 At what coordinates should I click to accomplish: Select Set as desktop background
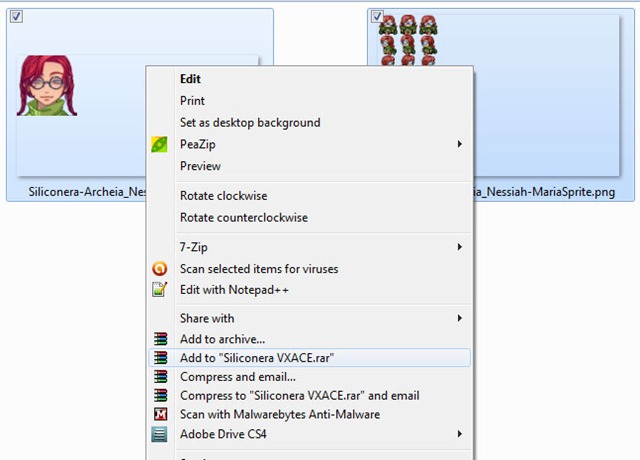point(250,123)
